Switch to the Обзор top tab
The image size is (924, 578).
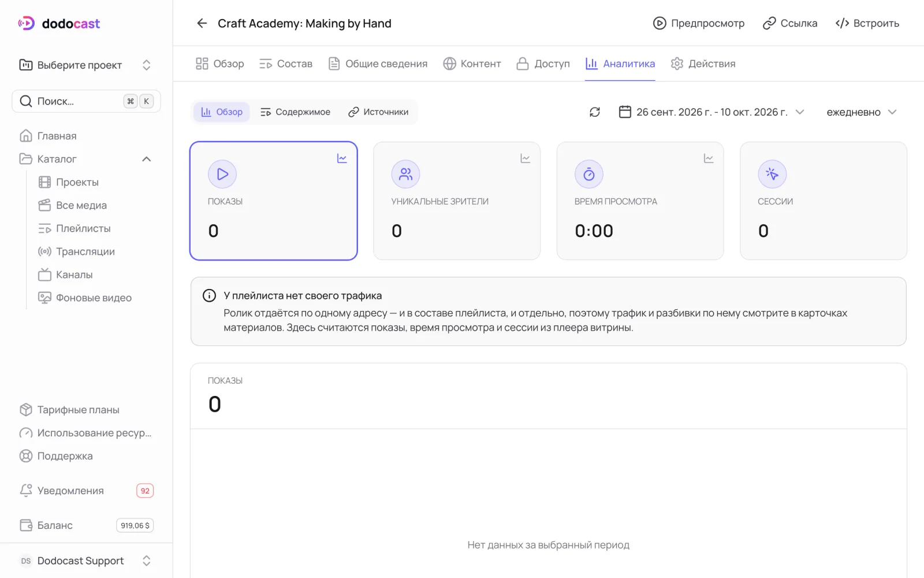[x=219, y=64]
